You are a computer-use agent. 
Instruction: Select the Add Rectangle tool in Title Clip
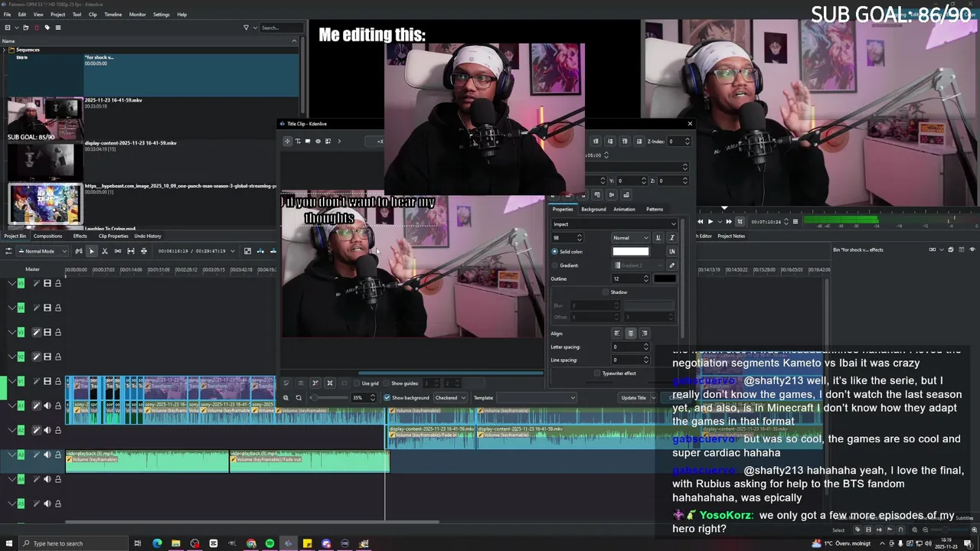click(308, 141)
